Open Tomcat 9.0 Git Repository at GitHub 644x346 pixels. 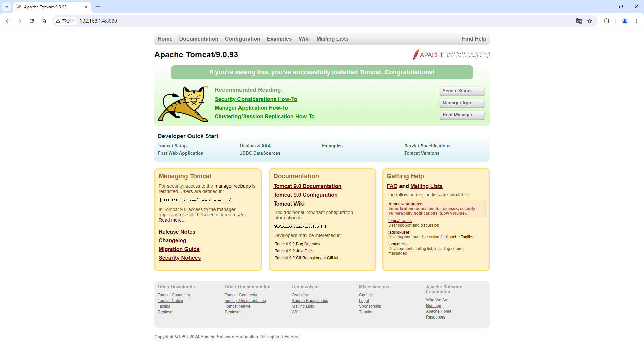coord(307,258)
